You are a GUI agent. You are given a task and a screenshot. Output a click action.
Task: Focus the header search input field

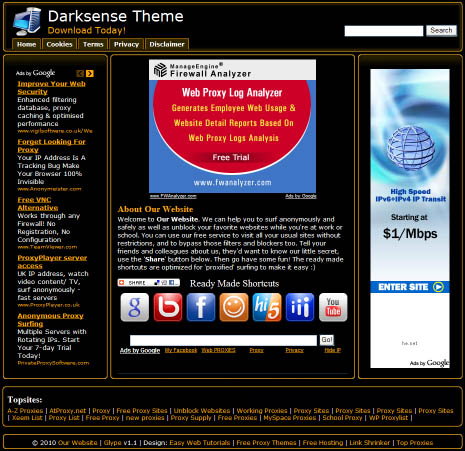[384, 31]
